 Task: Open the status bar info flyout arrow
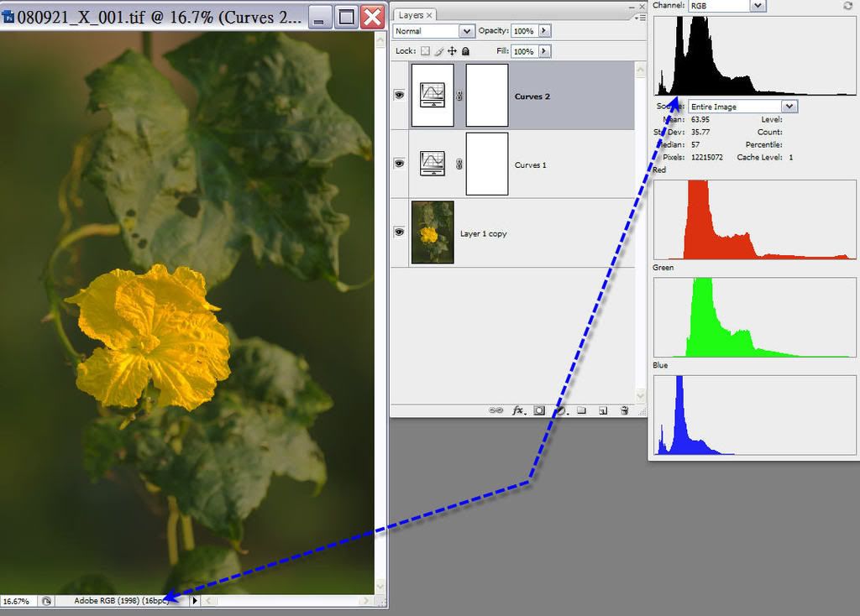pos(195,601)
